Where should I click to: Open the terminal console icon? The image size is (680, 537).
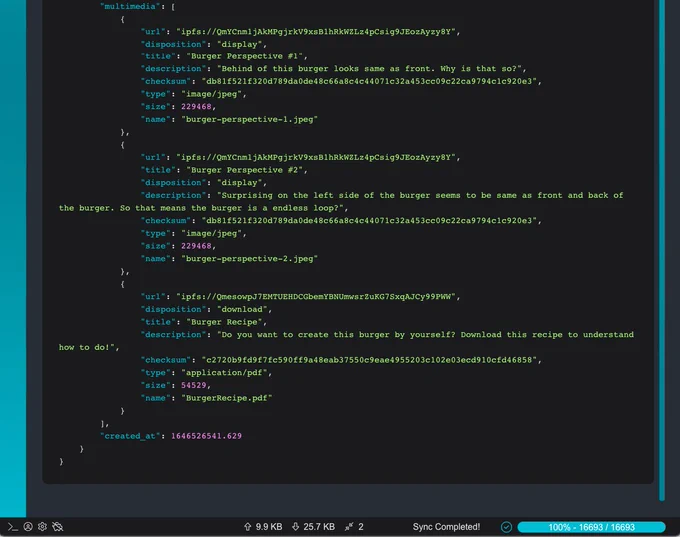click(x=13, y=527)
